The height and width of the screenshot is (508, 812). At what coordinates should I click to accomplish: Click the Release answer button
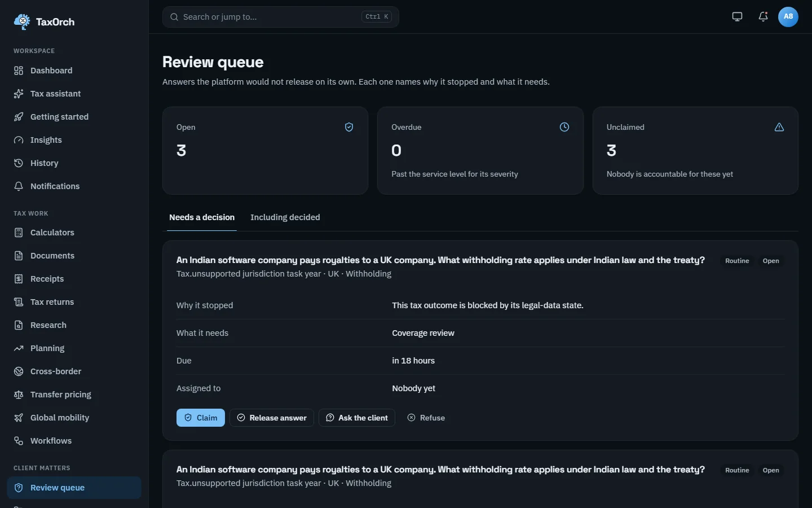(x=272, y=418)
